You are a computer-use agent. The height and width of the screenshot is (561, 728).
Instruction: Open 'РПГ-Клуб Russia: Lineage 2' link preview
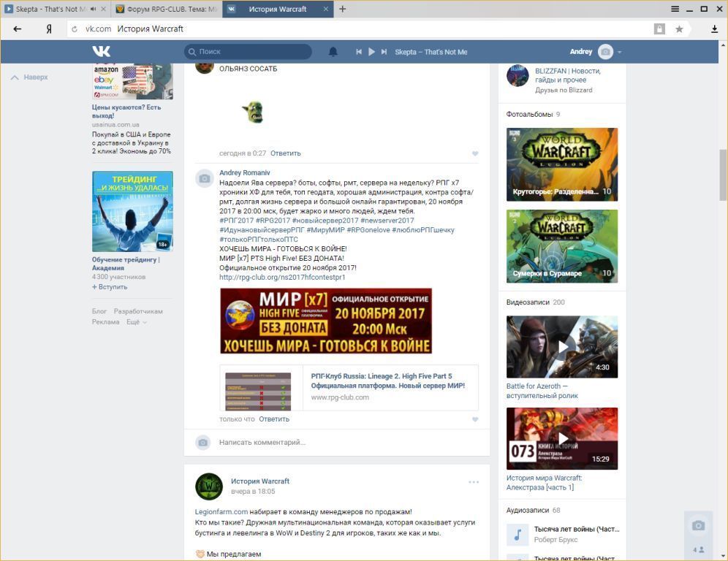(349, 387)
